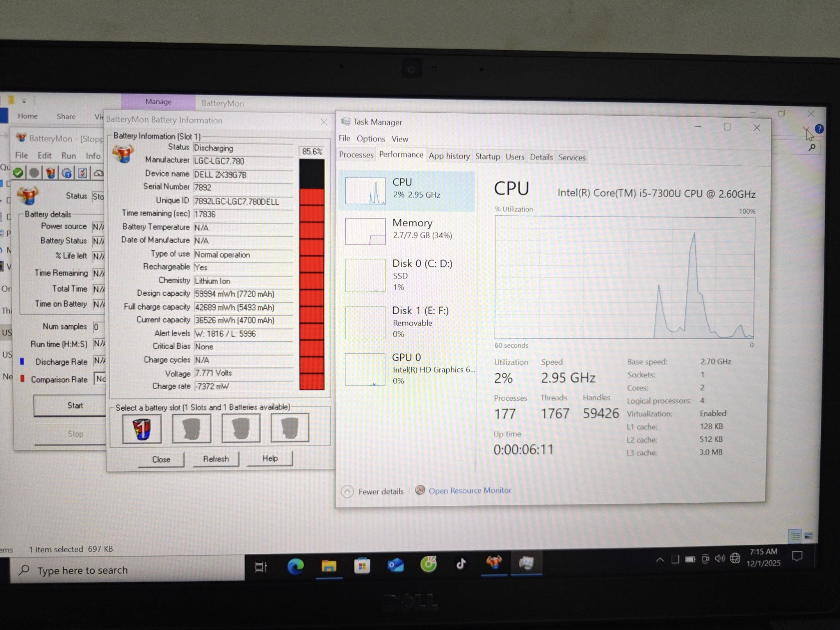
Task: Open Task View from taskbar
Action: coord(261,567)
